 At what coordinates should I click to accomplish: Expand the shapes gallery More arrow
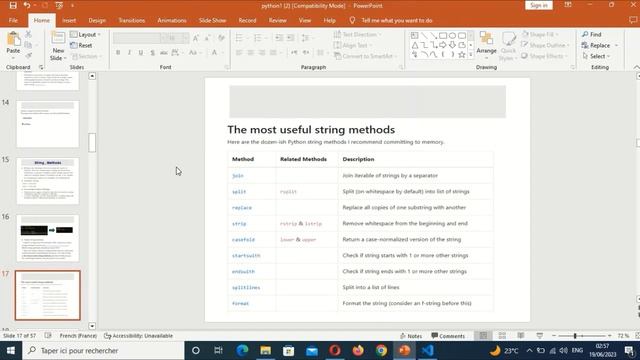471,55
